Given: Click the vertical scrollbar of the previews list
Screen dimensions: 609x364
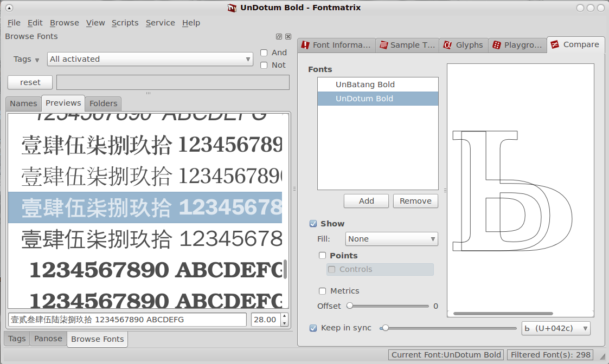Looking at the screenshot, I should coord(285,269).
